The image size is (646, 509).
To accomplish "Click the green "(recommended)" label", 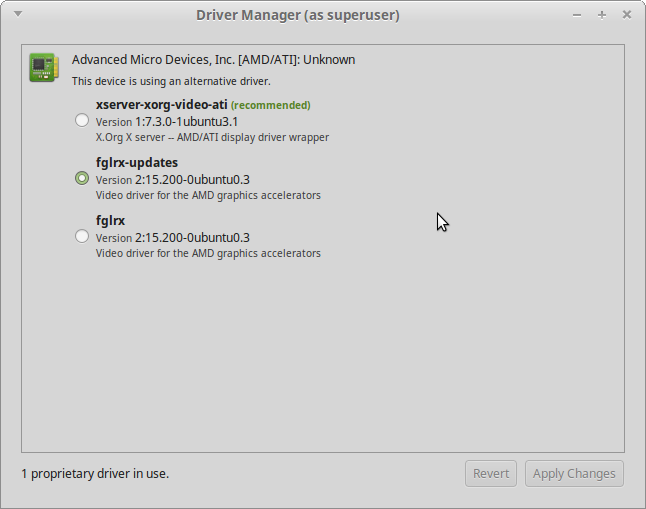I will coord(271,106).
